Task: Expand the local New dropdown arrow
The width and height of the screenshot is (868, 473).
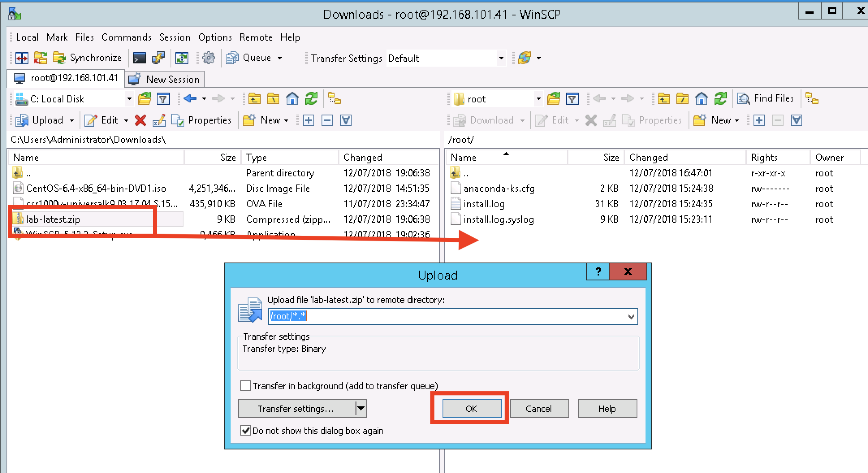Action: click(286, 121)
